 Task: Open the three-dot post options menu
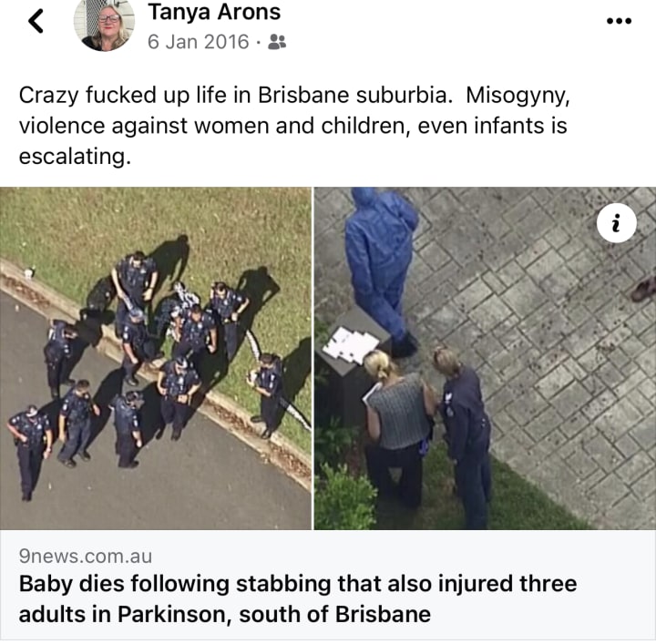pyautogui.click(x=620, y=21)
